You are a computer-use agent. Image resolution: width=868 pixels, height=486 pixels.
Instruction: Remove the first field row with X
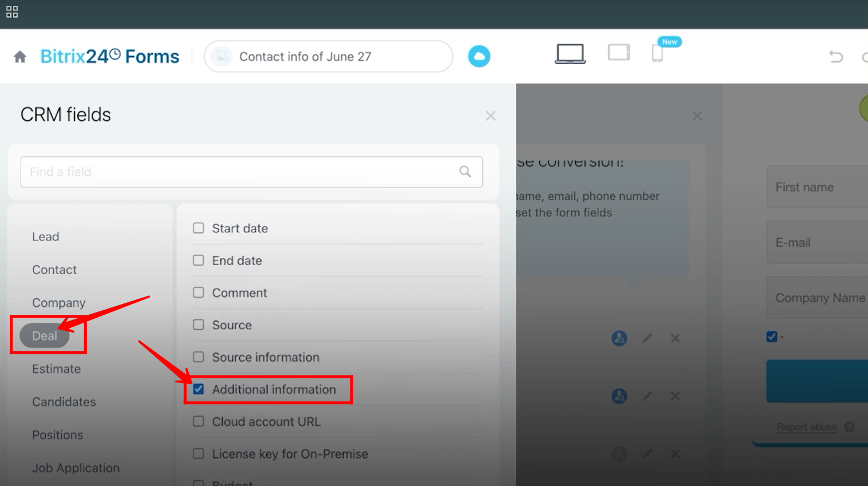[x=675, y=338]
